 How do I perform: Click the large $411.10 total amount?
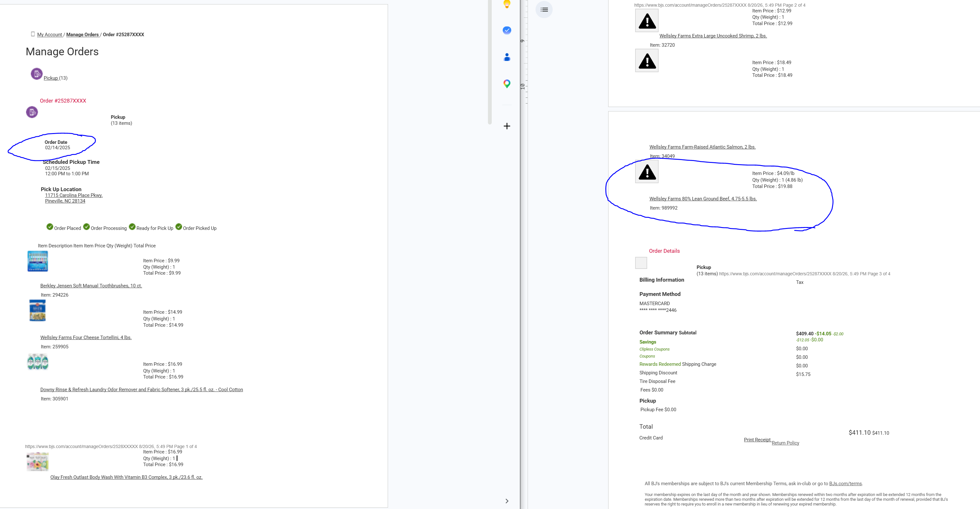coord(859,433)
